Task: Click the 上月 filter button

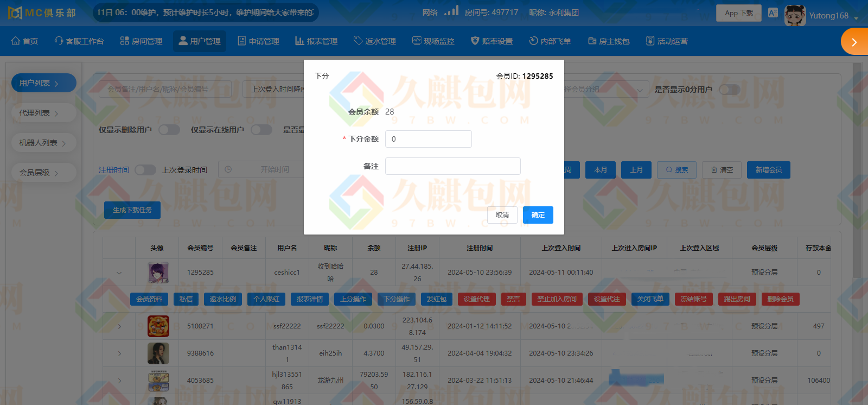Action: 636,170
